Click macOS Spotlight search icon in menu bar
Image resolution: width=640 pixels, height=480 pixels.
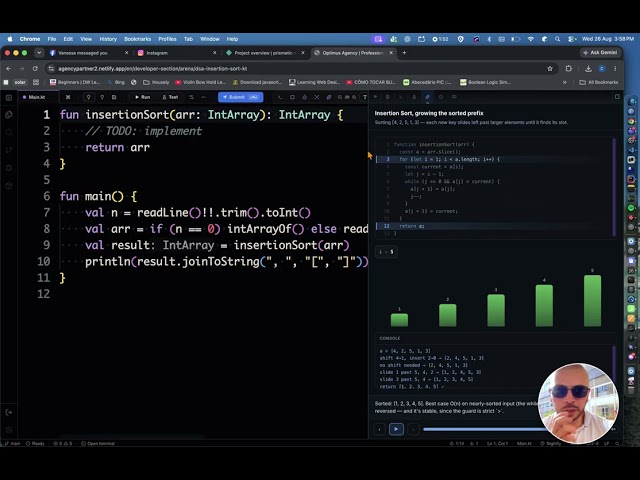pos(557,39)
